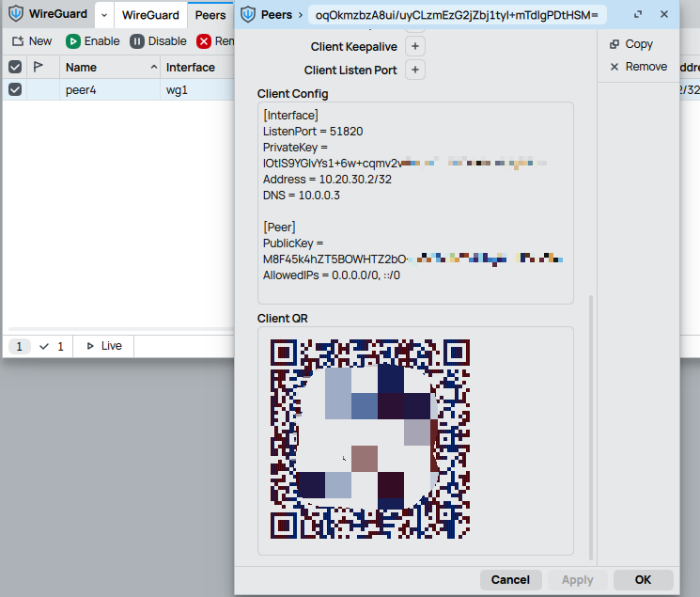Sort by the Interface column header
Screen dimensions: 700x597
(191, 68)
